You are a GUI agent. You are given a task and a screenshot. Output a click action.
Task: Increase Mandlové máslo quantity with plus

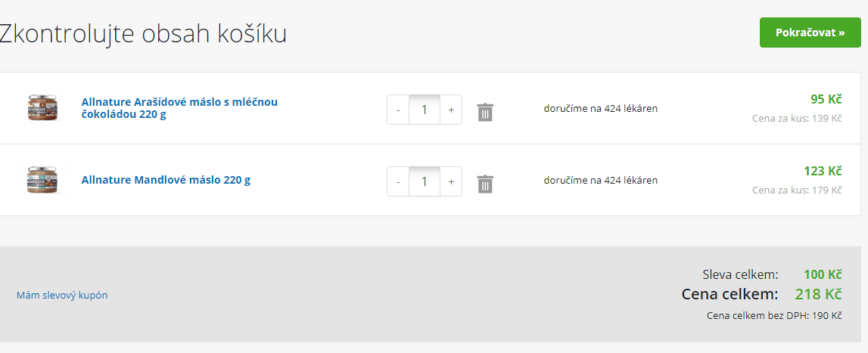point(451,181)
